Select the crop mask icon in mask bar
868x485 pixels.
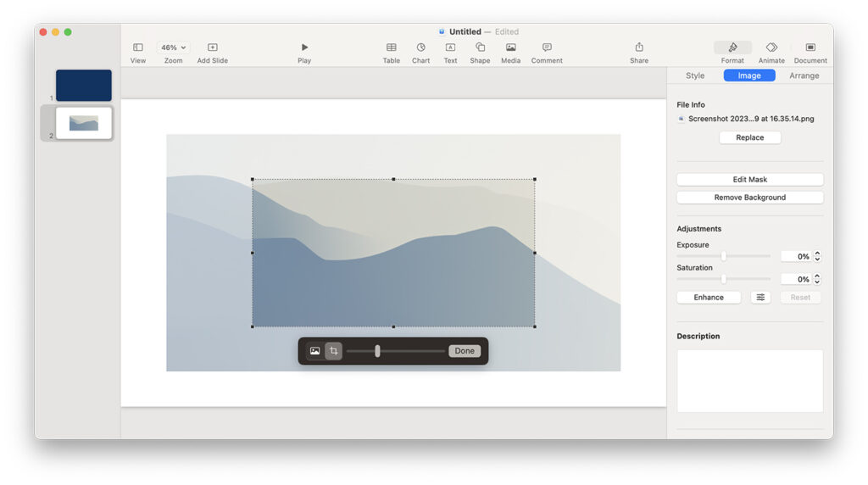point(334,351)
